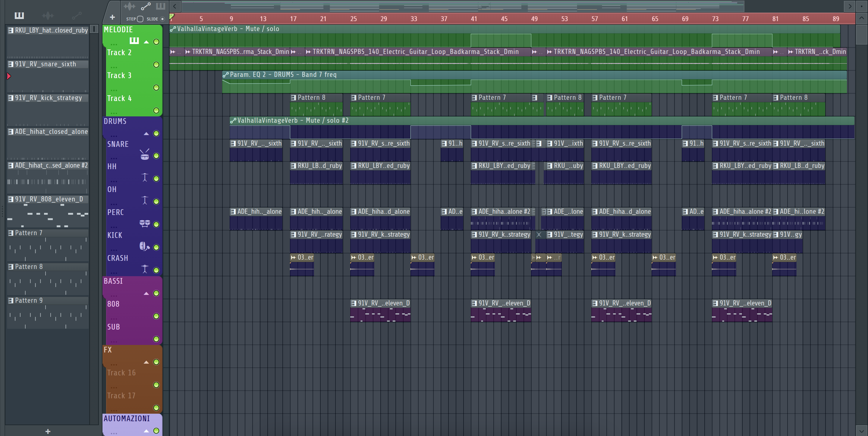Click the X marker clip on KICK lane

pos(539,234)
